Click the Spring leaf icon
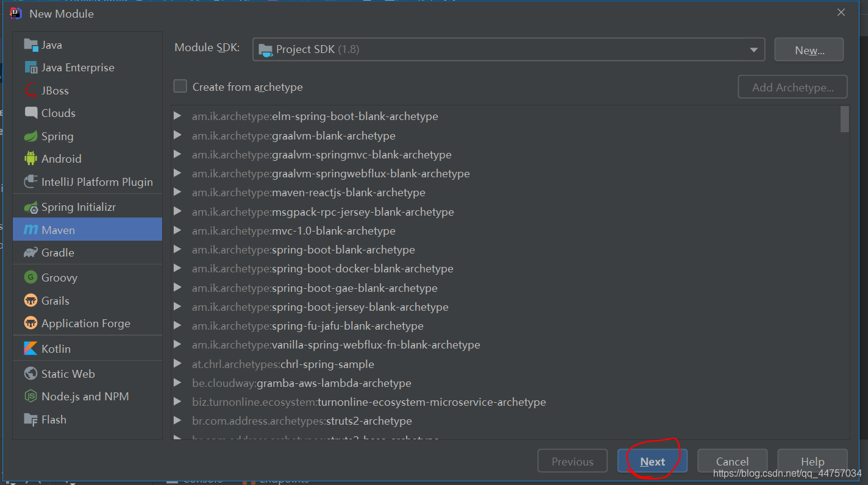This screenshot has height=485, width=868. 31,136
